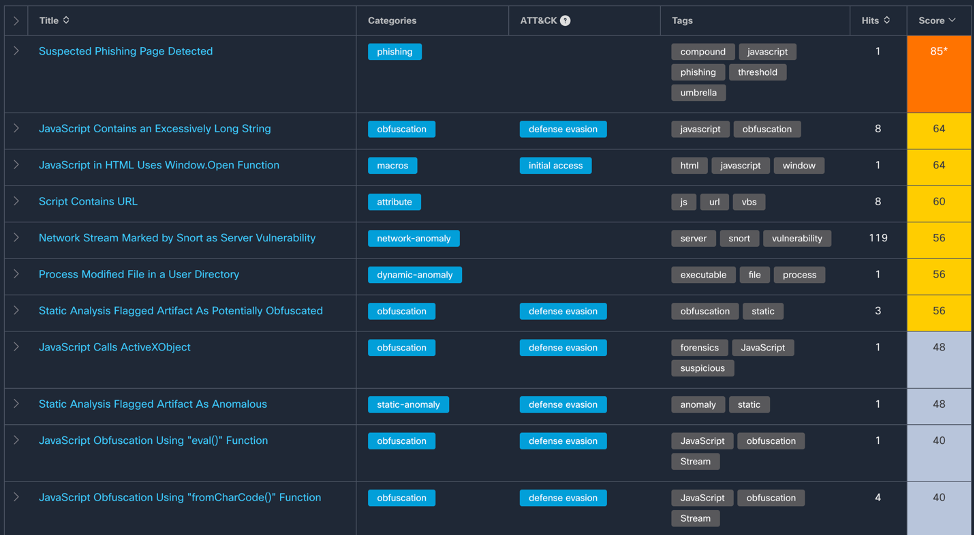Open Network Stream Marked by Snort indicator
974x535 pixels.
(x=177, y=238)
